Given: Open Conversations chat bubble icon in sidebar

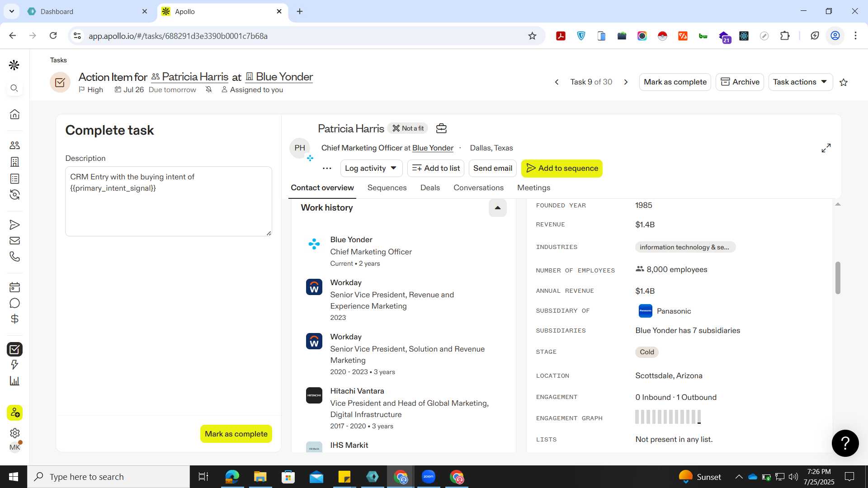Looking at the screenshot, I should [x=14, y=303].
